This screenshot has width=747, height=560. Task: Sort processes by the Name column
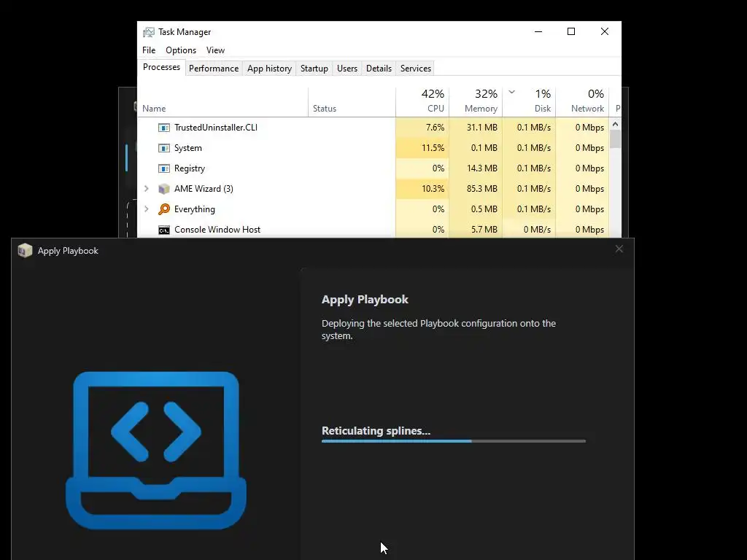click(x=223, y=102)
